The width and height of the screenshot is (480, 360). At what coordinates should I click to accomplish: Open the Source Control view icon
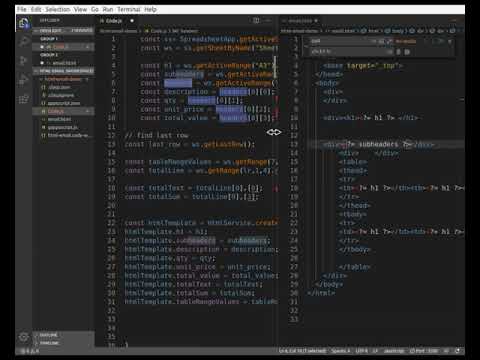24,61
